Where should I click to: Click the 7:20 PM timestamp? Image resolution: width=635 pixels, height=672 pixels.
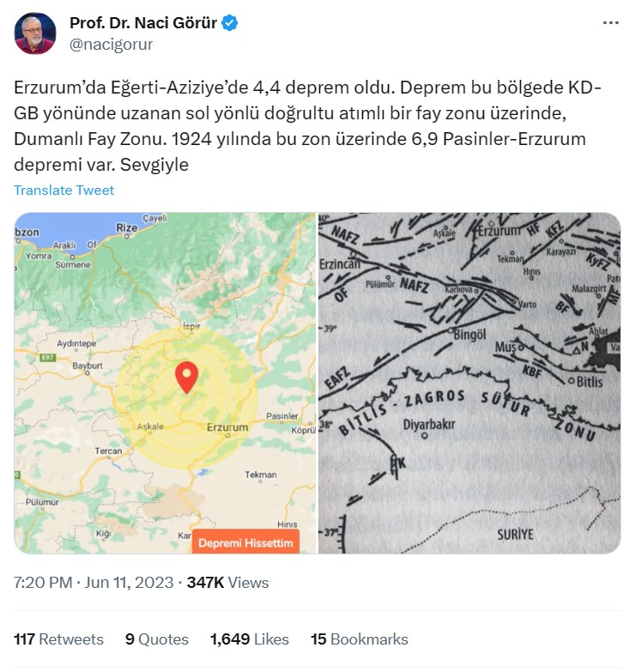coord(43,583)
